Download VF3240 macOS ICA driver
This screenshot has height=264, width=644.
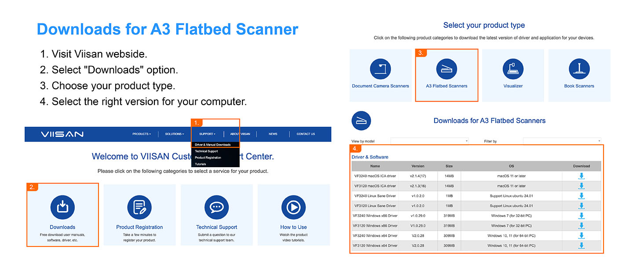[582, 176]
